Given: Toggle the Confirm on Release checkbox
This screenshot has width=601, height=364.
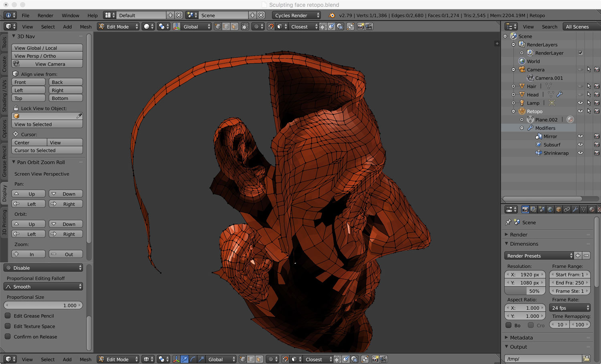Looking at the screenshot, I should (x=8, y=337).
